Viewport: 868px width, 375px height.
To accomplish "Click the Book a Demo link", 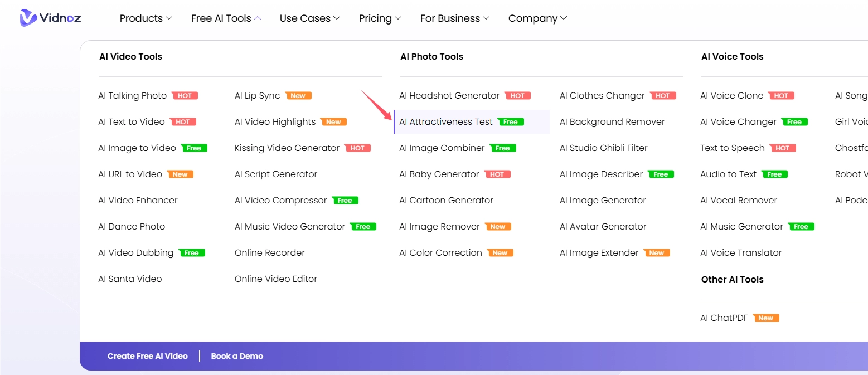I will point(237,355).
